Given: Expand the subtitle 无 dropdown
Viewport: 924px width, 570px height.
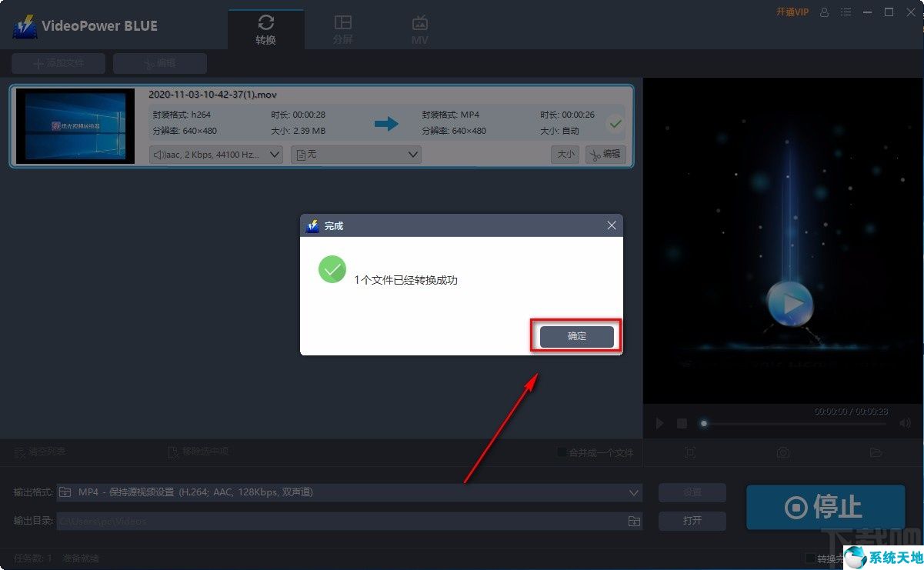Looking at the screenshot, I should coord(355,154).
